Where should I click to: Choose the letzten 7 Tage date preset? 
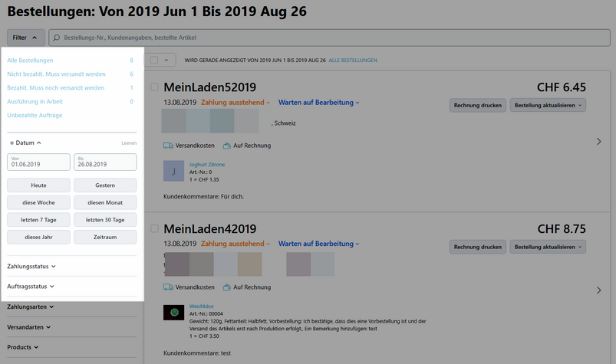[x=39, y=219]
